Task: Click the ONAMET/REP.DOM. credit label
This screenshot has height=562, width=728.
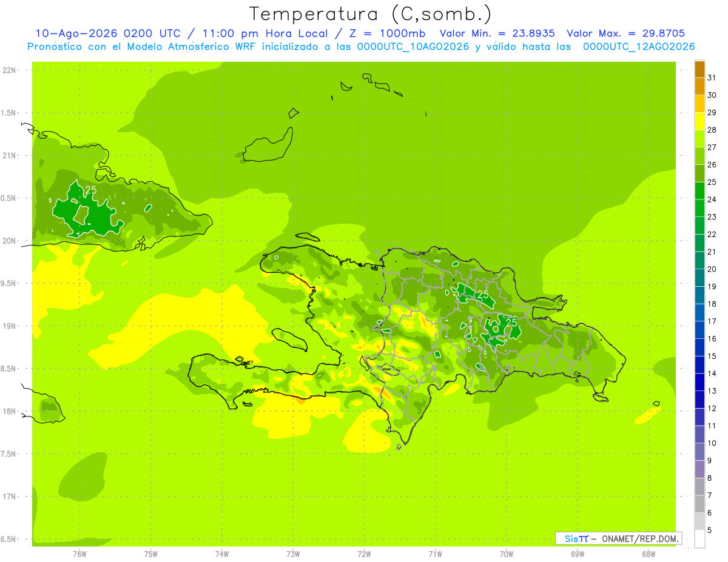Action: 640,538
